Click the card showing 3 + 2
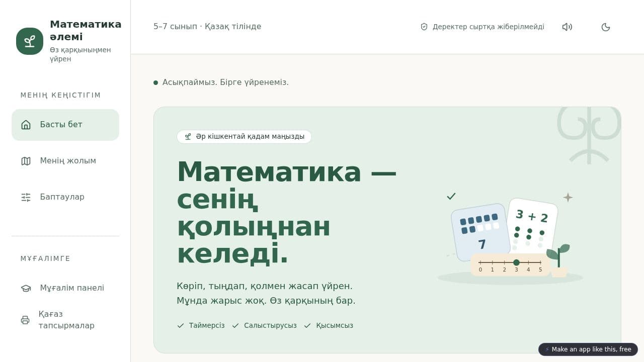 [532, 225]
